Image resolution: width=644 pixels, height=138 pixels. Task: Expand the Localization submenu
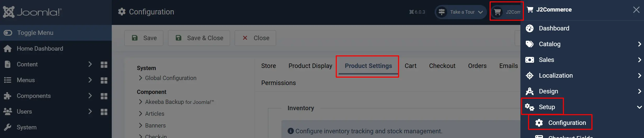tap(639, 76)
